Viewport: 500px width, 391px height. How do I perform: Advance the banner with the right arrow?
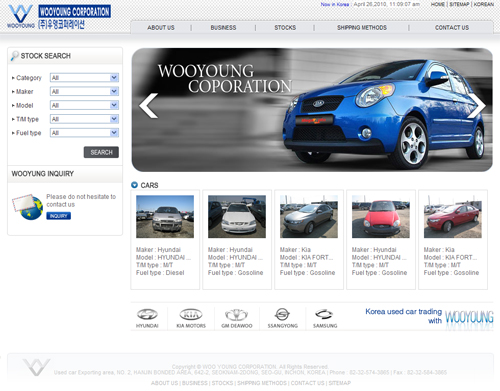[477, 106]
